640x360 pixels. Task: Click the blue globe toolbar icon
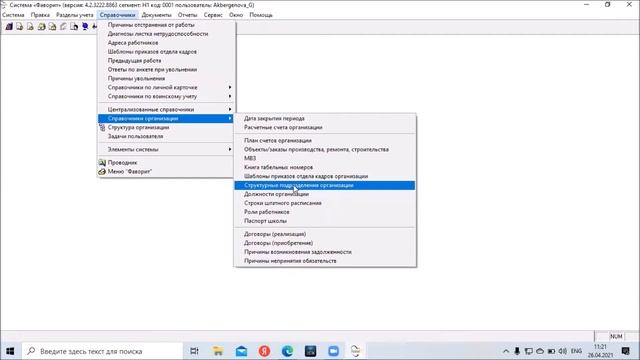coord(85,27)
